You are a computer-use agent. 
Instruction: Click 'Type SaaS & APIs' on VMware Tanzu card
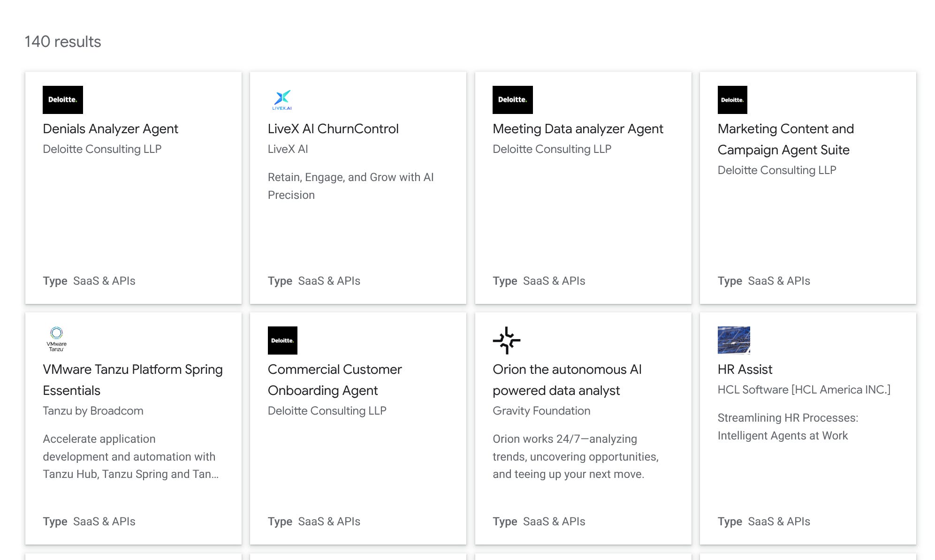tap(89, 522)
